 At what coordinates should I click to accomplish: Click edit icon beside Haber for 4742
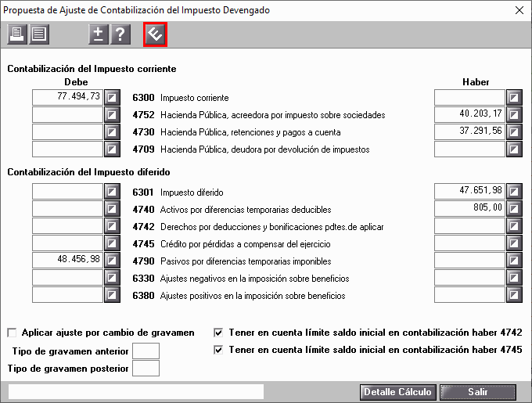(514, 226)
